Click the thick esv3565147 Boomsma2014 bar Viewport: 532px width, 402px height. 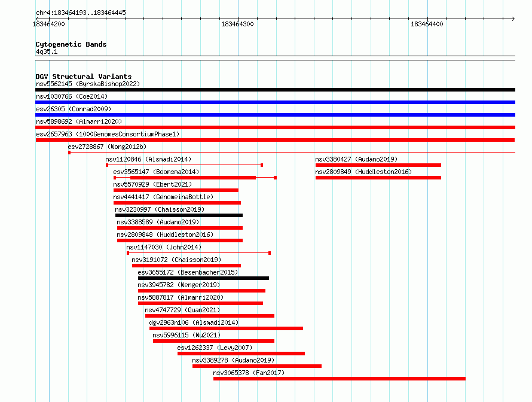193,178
